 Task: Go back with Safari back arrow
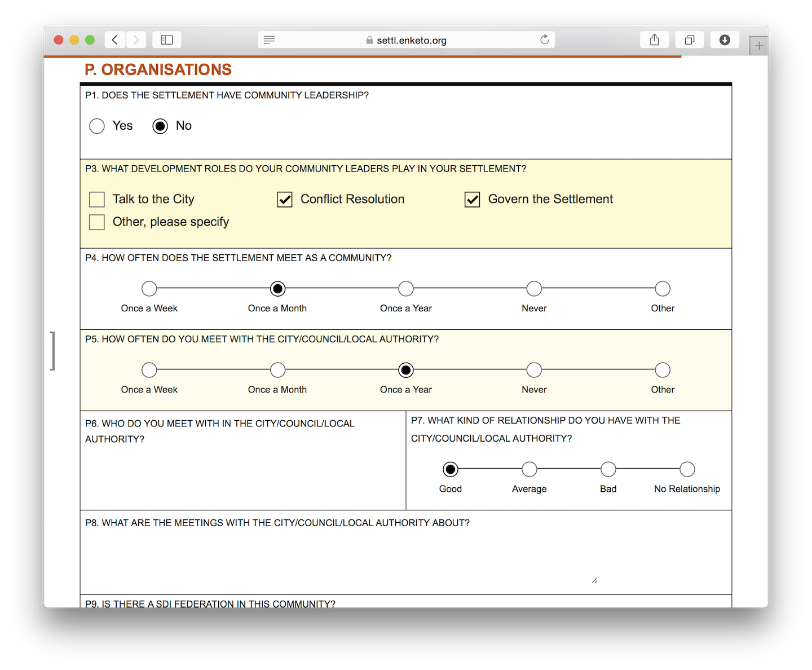point(115,39)
